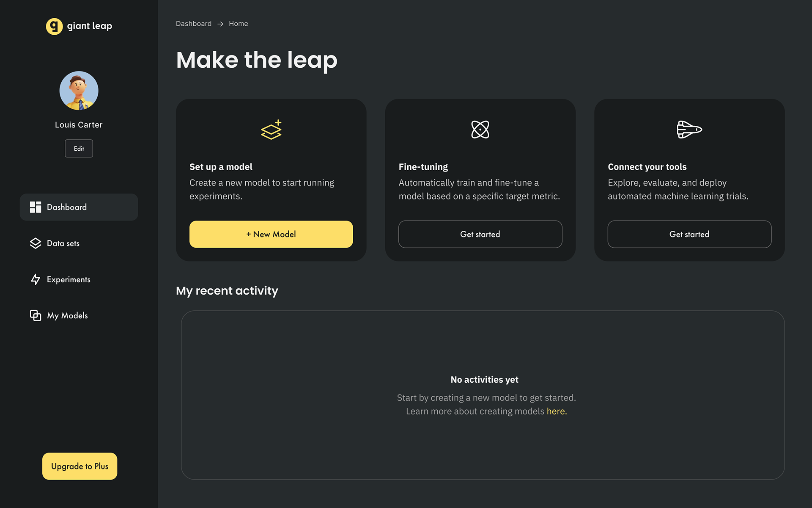Click the Edit profile button
This screenshot has height=508, width=812.
tap(79, 149)
